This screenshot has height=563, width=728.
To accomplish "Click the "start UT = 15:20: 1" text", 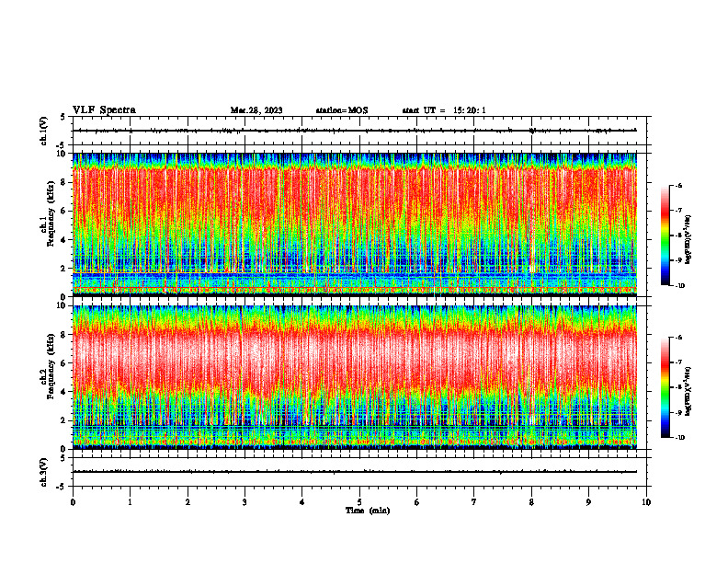I will coord(444,110).
